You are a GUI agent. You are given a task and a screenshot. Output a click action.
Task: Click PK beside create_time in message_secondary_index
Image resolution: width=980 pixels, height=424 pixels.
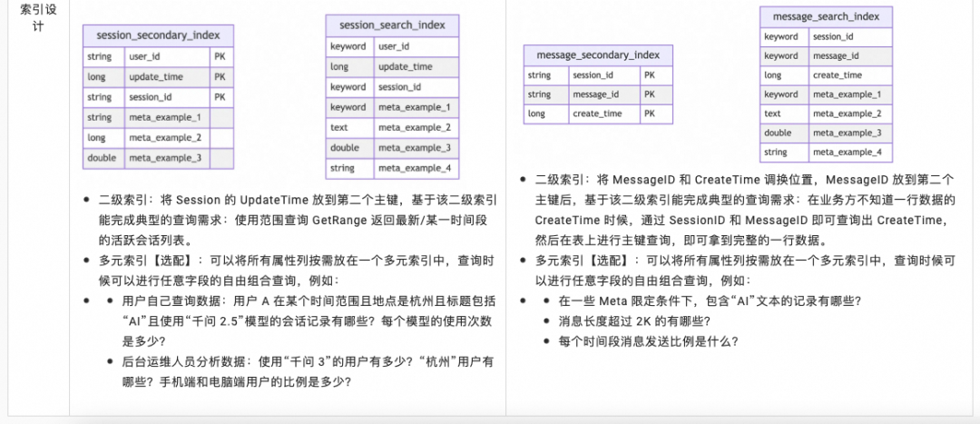tap(650, 113)
